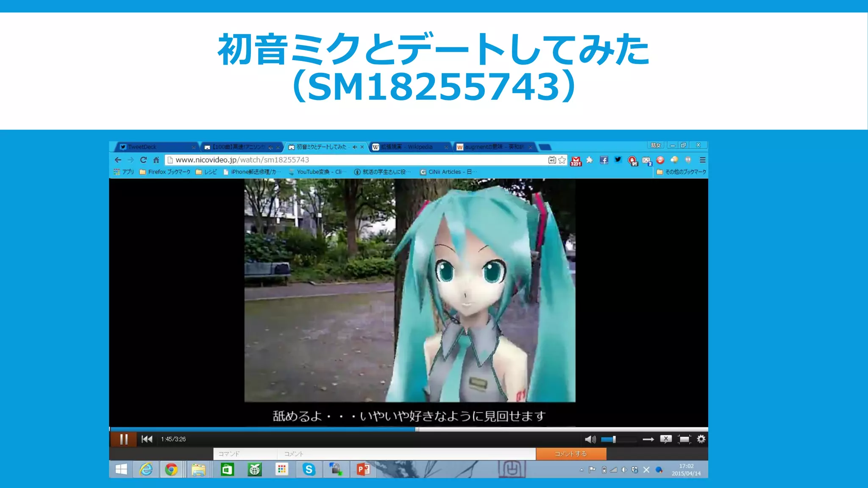Open the CiNii Articles bookmark

click(448, 172)
